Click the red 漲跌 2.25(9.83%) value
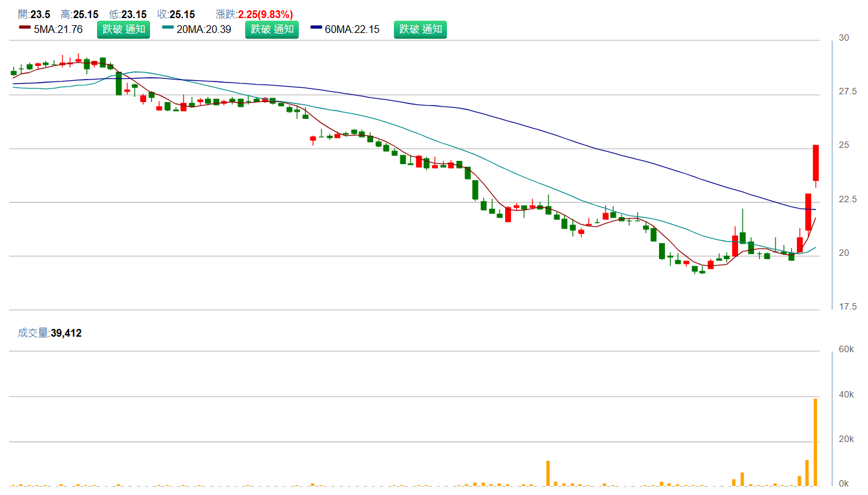Viewport: 868px width, 495px height. tap(265, 14)
